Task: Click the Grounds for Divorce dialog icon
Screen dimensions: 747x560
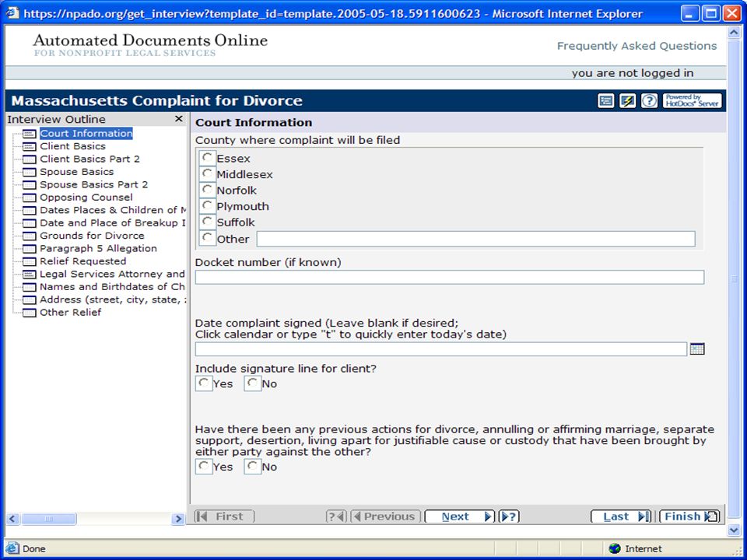Action: coord(29,236)
